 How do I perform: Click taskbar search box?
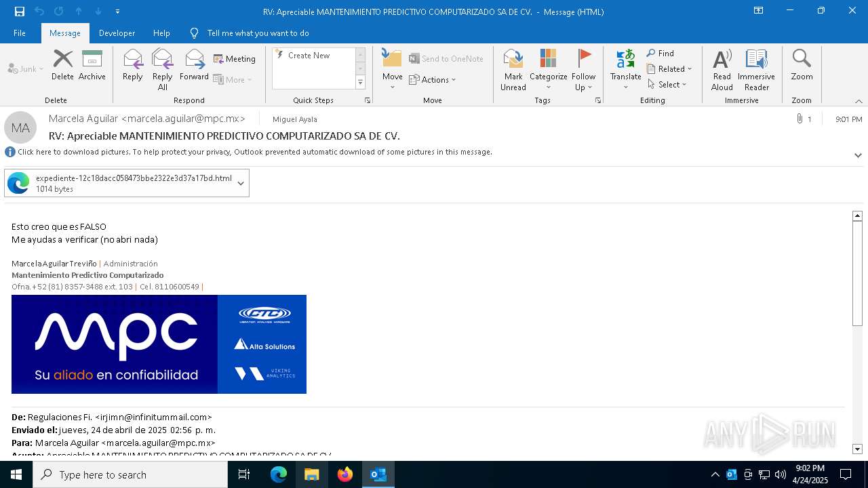point(130,474)
